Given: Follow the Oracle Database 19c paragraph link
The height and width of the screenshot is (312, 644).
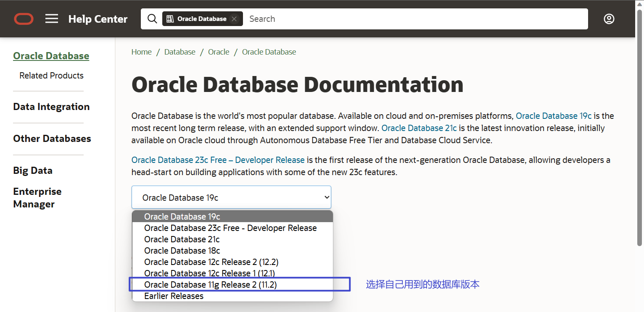Looking at the screenshot, I should 554,116.
